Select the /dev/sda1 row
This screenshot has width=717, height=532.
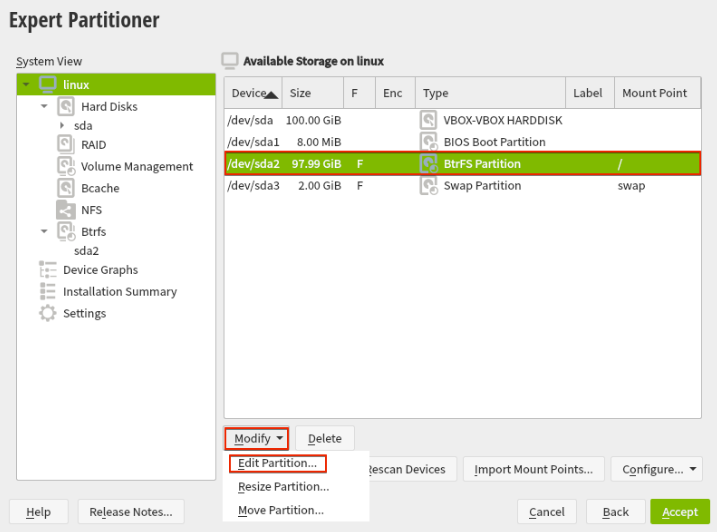462,142
